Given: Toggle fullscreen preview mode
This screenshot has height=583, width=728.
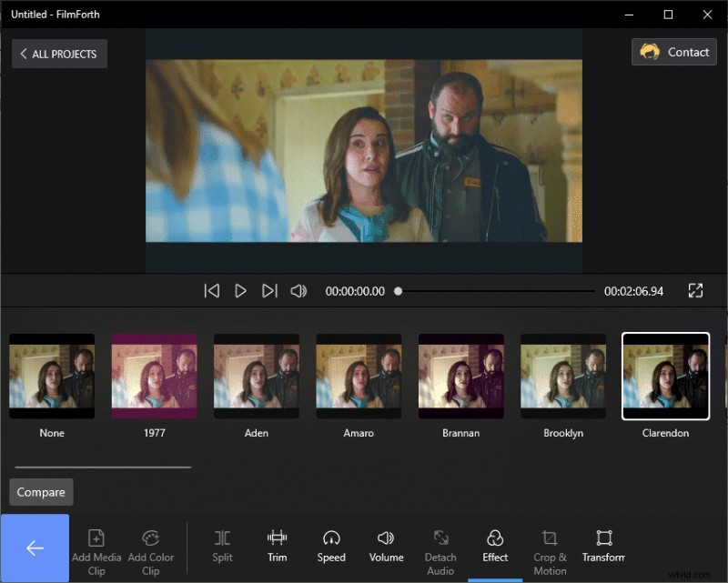Looking at the screenshot, I should [696, 290].
